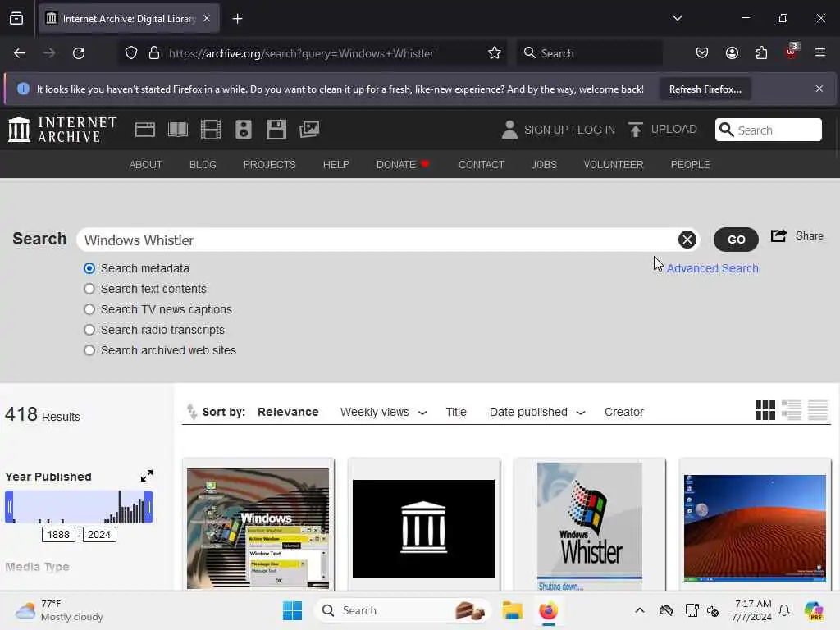Open the PROJECTS menu item

[x=269, y=164]
